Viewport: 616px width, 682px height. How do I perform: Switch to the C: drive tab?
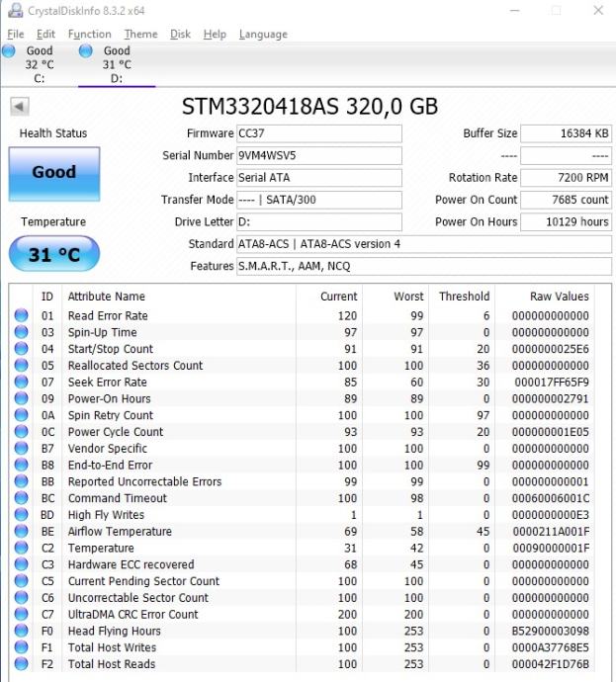pos(40,64)
